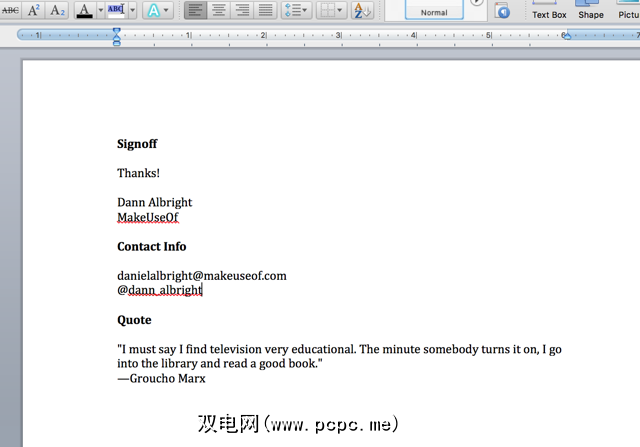The image size is (640, 447).
Task: Center align the text
Action: [x=219, y=10]
